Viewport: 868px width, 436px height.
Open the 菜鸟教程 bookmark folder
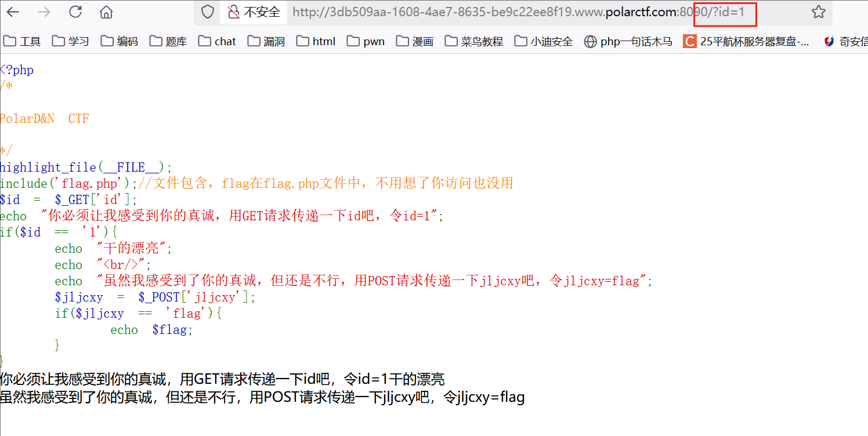(474, 41)
